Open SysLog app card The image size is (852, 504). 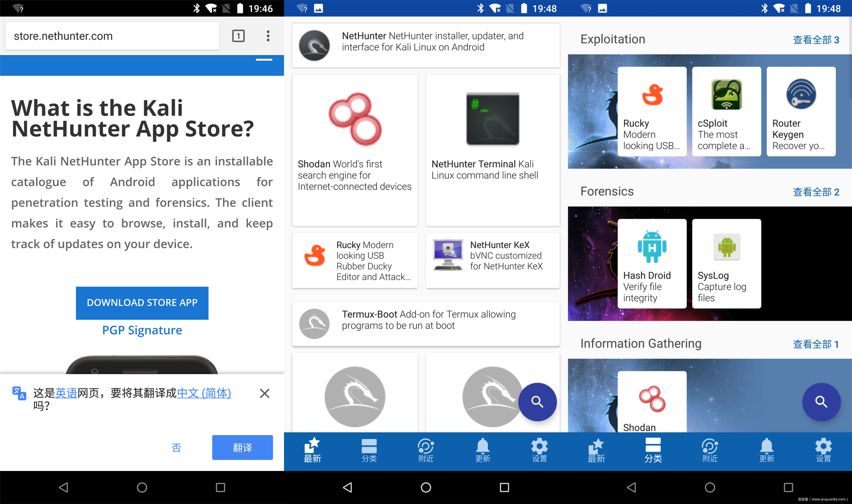coord(726,263)
